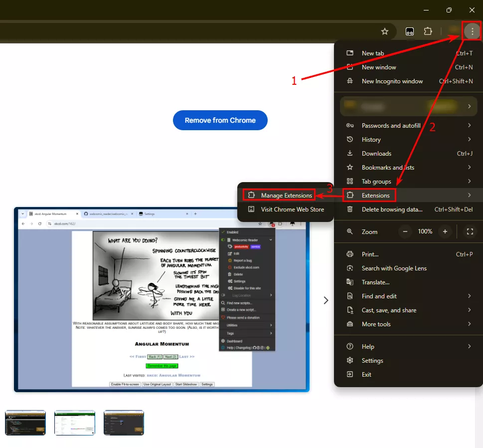Click the Translate icon

(x=349, y=282)
